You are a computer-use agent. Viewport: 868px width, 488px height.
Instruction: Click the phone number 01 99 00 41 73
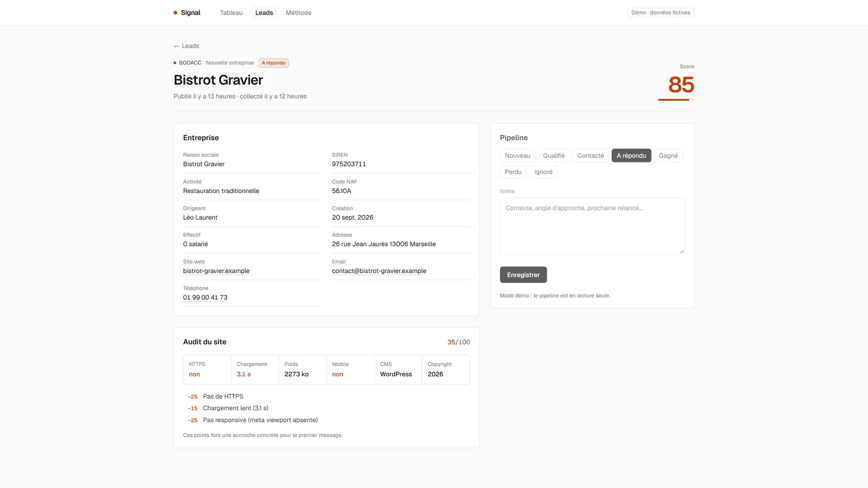pyautogui.click(x=205, y=298)
